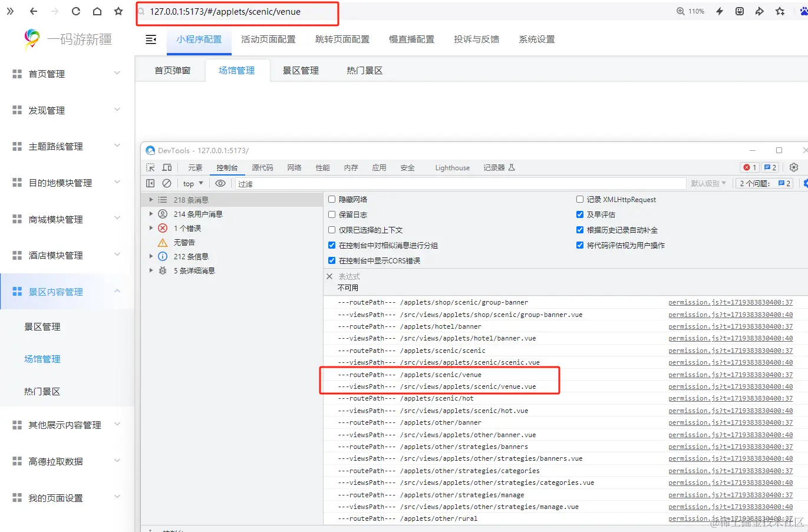Switch to the 景区管理 tab
Screen dimensions: 808x532
(x=301, y=70)
